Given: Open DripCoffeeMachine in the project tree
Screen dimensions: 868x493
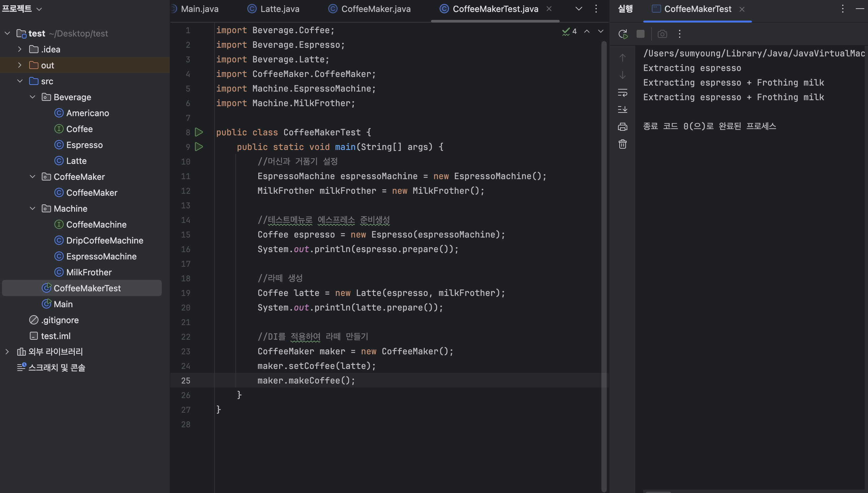Looking at the screenshot, I should pyautogui.click(x=104, y=241).
